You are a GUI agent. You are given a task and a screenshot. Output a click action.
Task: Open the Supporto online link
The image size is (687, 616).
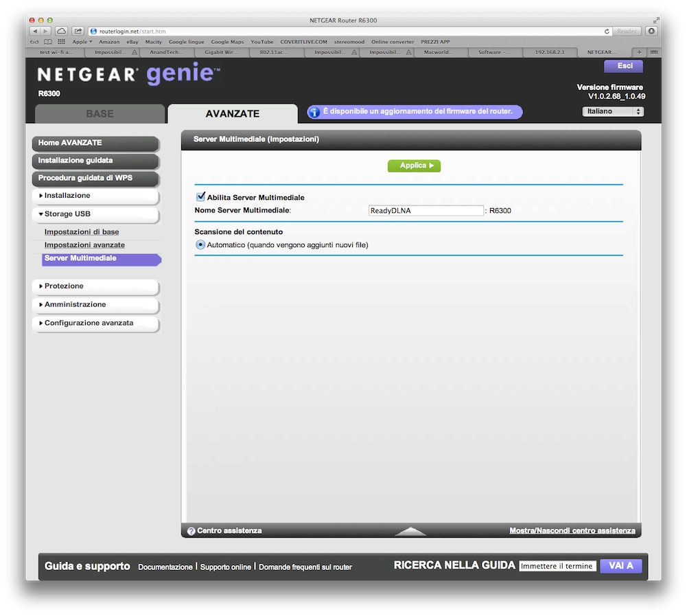tap(226, 567)
